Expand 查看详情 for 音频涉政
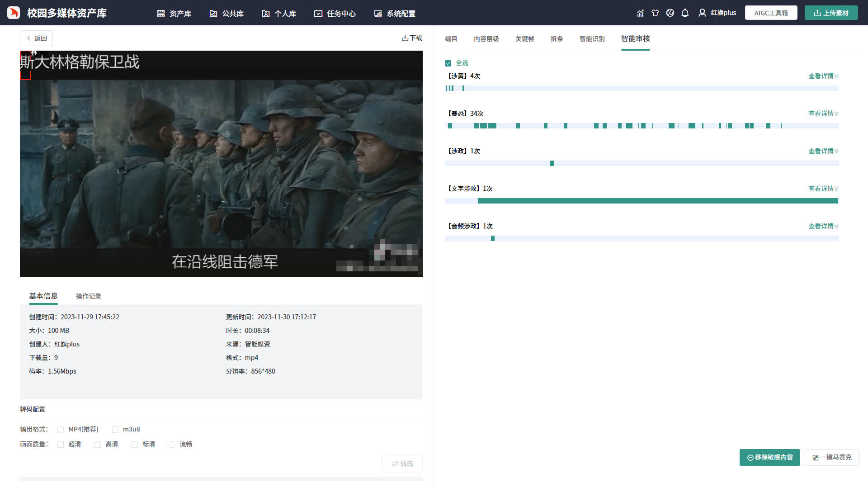The height and width of the screenshot is (488, 868). tap(823, 226)
